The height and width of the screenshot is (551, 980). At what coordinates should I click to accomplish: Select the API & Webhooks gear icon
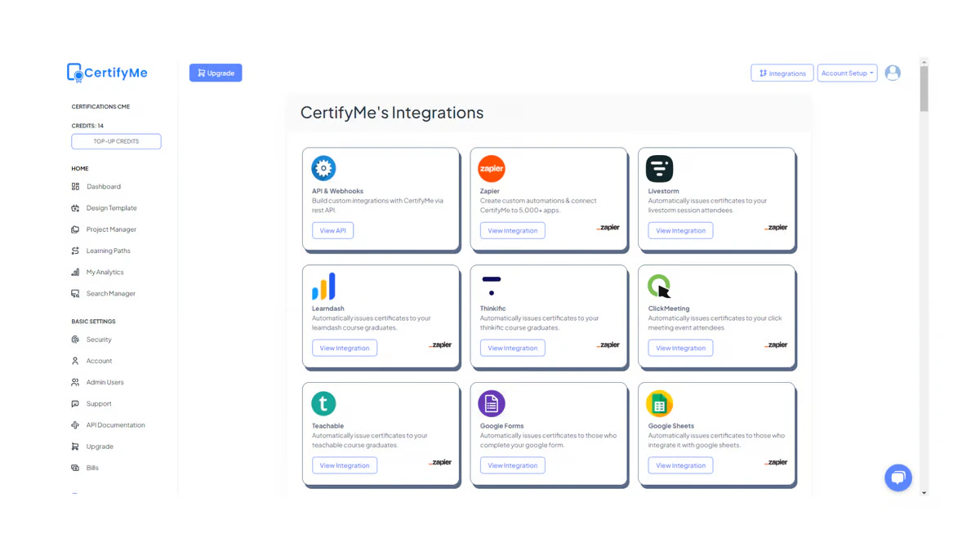[x=324, y=167]
